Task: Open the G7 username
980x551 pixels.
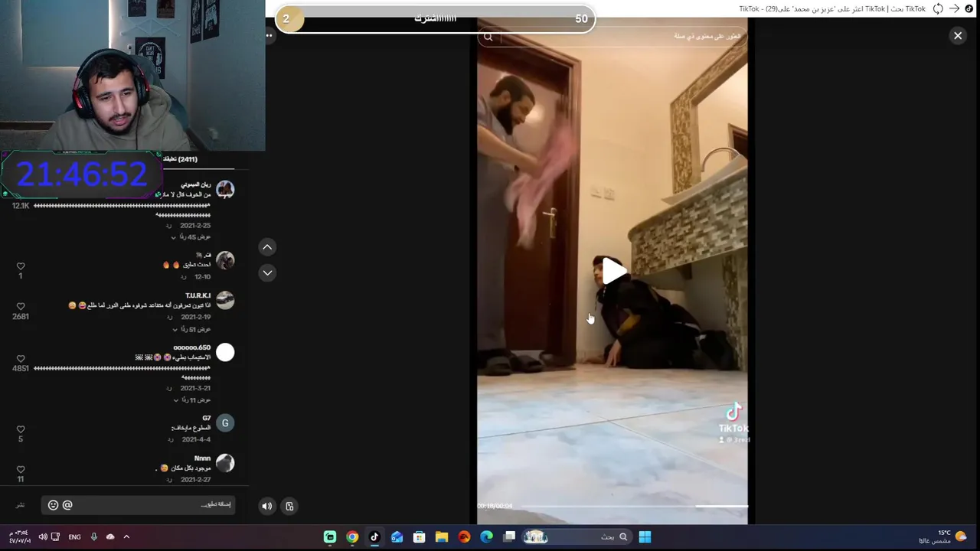Action: [207, 419]
